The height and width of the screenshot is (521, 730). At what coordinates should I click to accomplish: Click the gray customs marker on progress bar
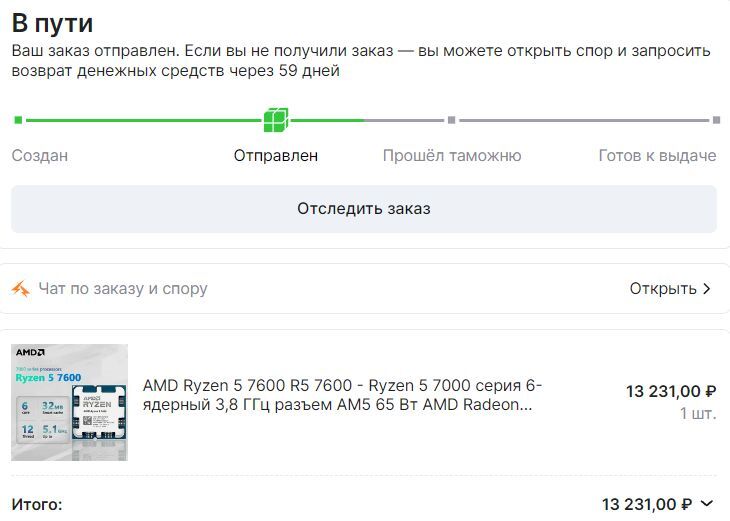pyautogui.click(x=451, y=120)
